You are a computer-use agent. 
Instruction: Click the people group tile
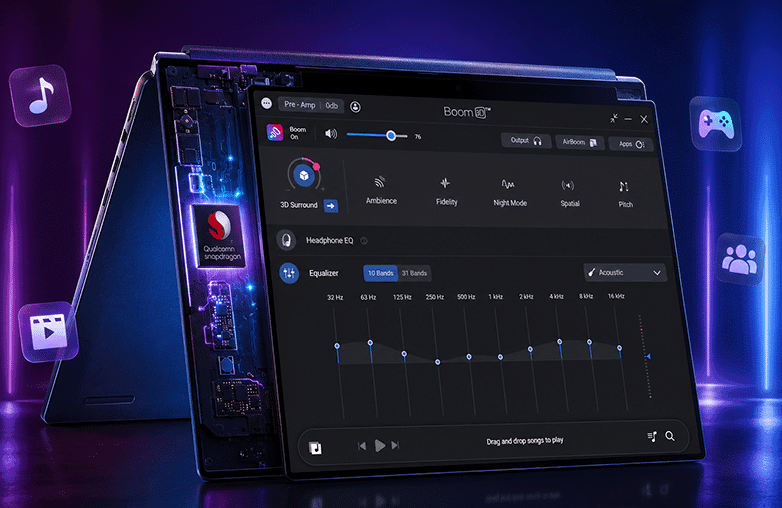740,259
